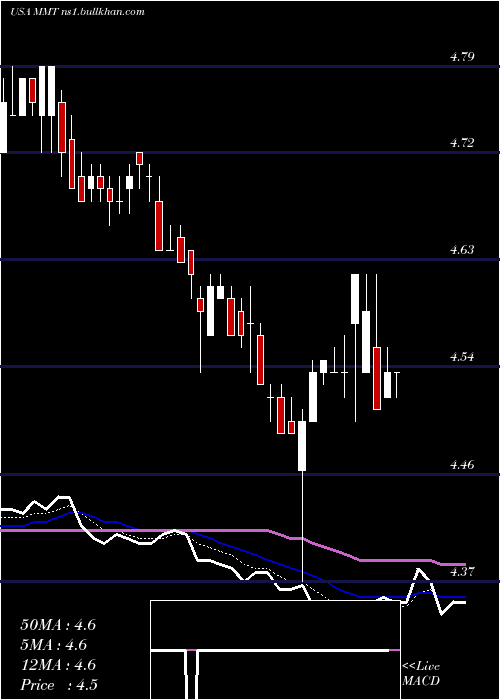Click the 50MA : 4.6 readout
Screen dimensions: 500x700
click(58, 625)
